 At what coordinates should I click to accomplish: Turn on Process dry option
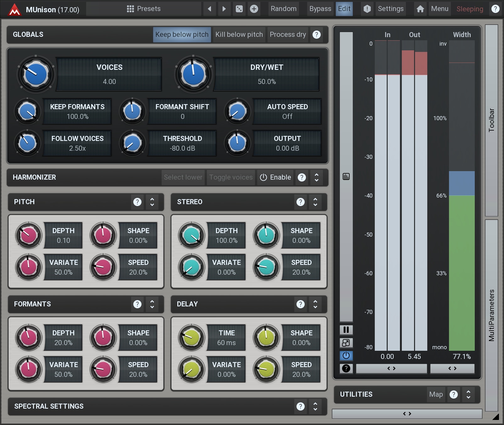(288, 35)
